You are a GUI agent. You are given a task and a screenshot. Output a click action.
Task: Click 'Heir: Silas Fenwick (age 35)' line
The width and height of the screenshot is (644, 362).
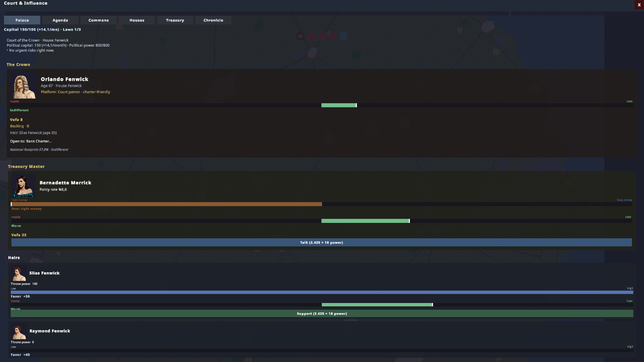(33, 133)
